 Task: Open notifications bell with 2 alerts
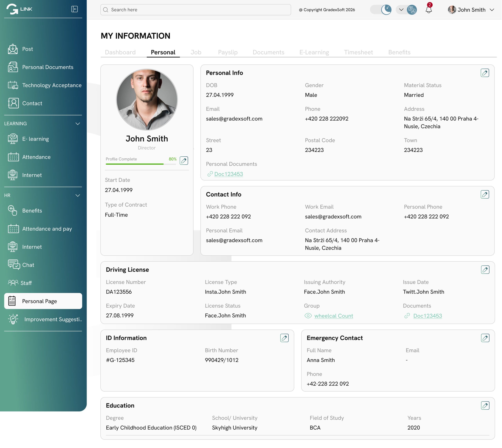point(429,9)
